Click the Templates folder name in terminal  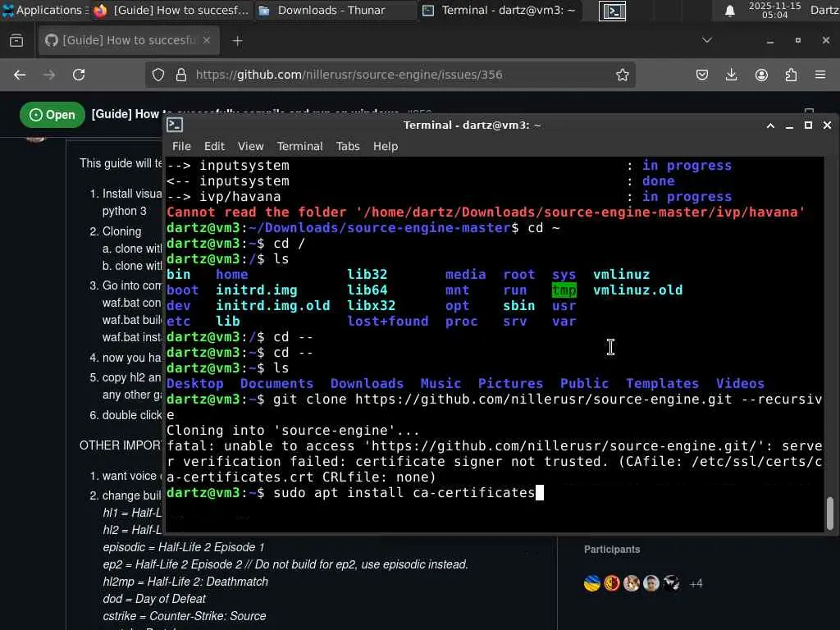pyautogui.click(x=663, y=384)
